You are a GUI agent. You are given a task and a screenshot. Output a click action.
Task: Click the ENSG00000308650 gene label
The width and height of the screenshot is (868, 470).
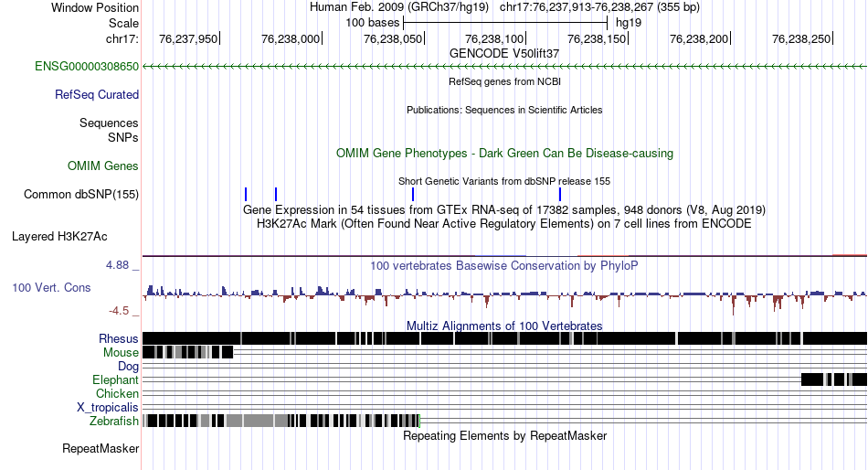(x=87, y=67)
